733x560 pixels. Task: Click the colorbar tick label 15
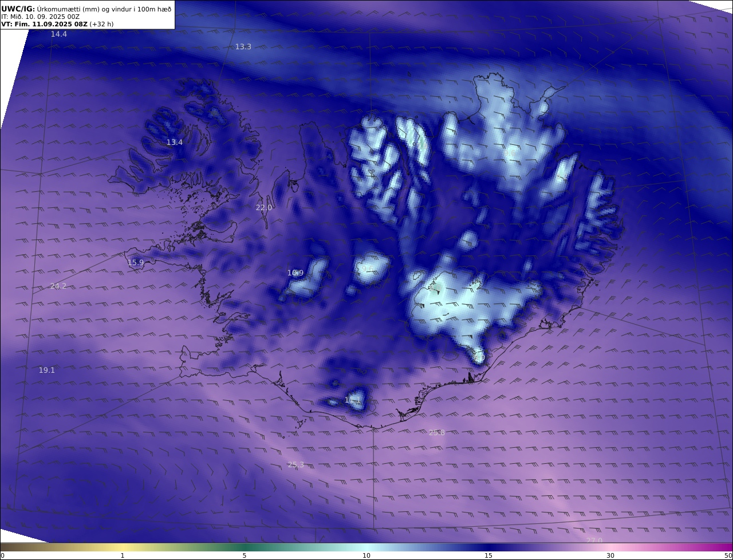[x=488, y=555]
